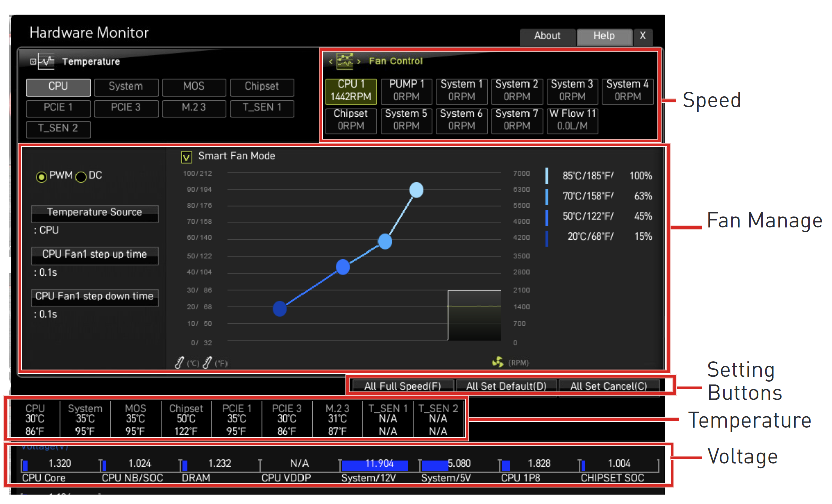This screenshot has width=832, height=504.
Task: Select the System 1 fan
Action: (x=462, y=91)
